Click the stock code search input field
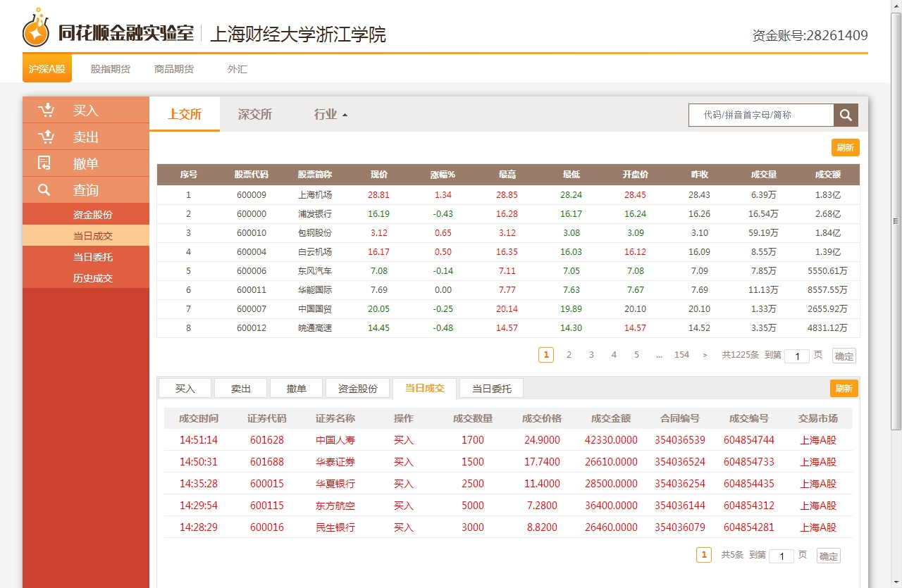Screen dimensions: 902x588 coord(761,115)
